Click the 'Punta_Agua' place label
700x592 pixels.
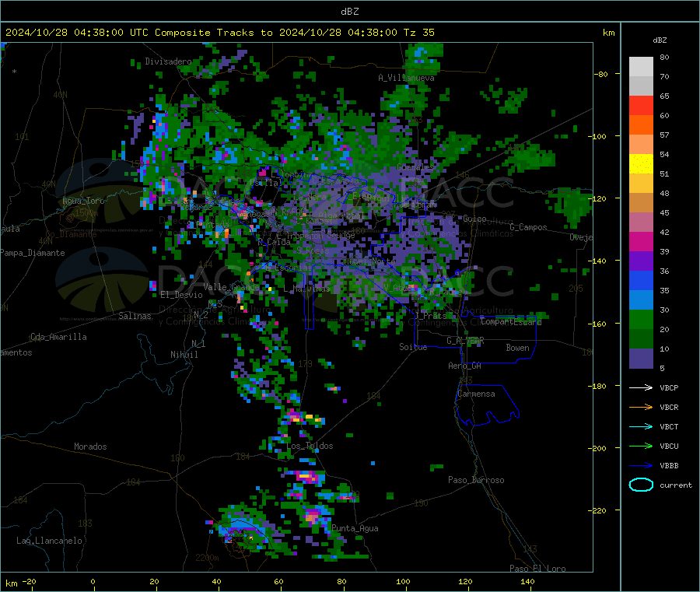(x=355, y=529)
